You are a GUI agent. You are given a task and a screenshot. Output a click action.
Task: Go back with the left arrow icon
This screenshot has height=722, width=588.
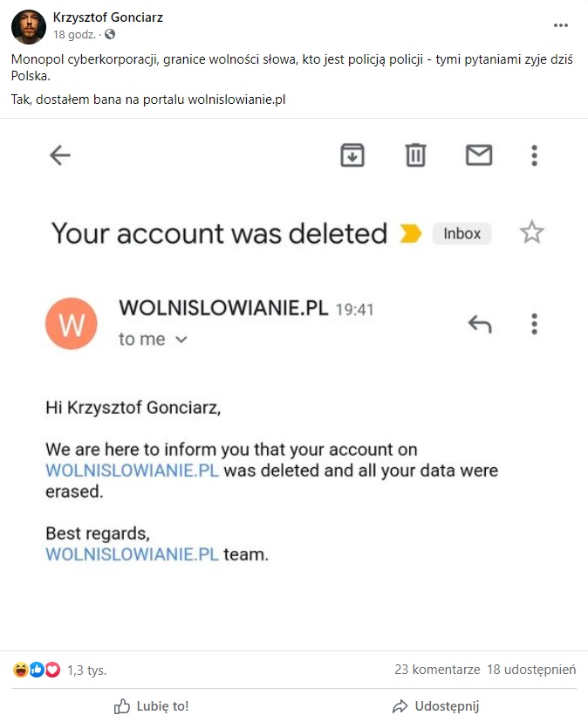coord(60,155)
